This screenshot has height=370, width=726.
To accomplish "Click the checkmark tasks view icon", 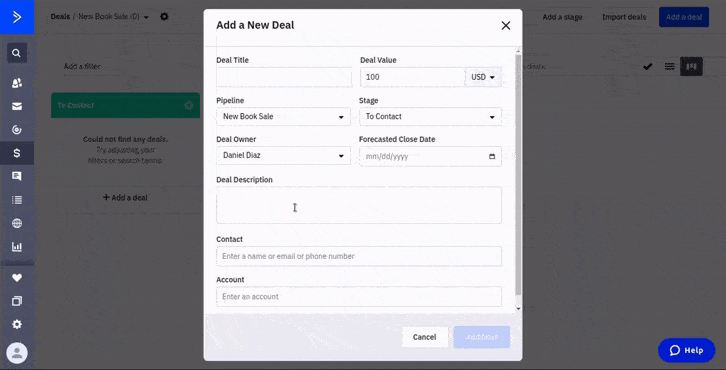I will point(647,67).
